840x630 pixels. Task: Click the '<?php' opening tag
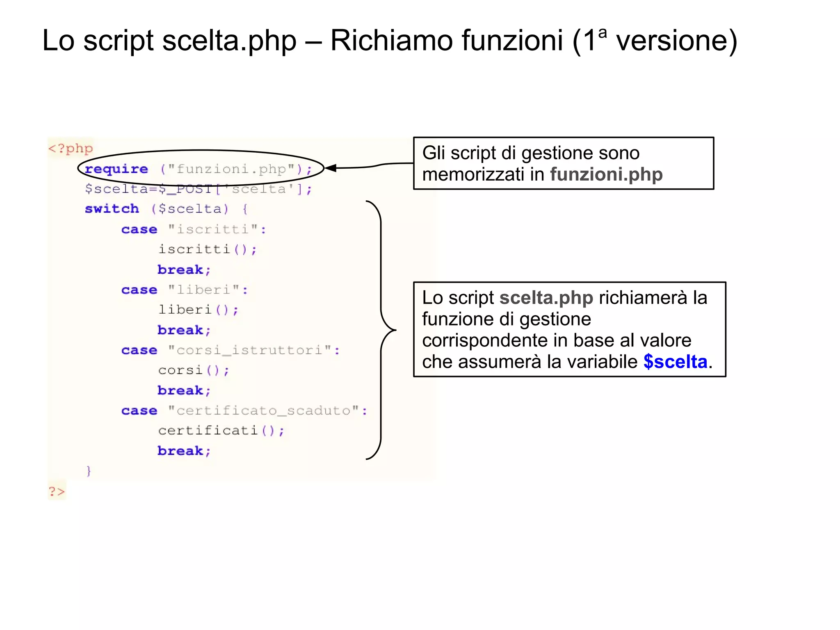click(71, 148)
